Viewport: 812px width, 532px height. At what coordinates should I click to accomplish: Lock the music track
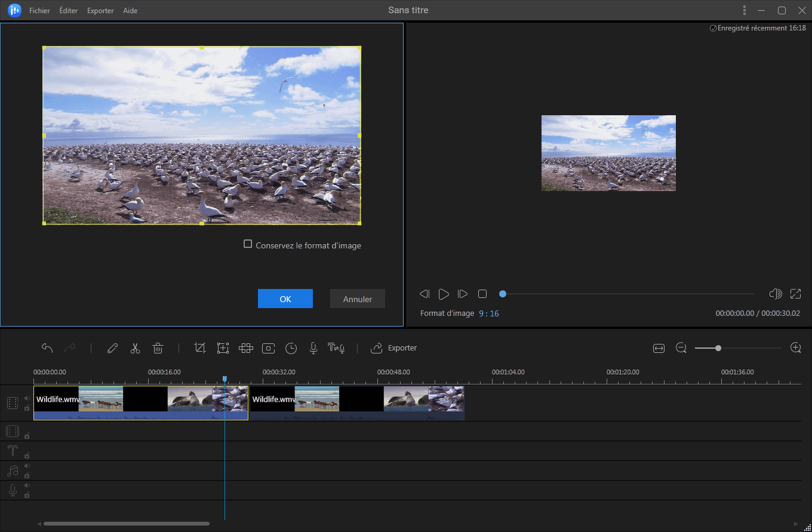pyautogui.click(x=27, y=476)
